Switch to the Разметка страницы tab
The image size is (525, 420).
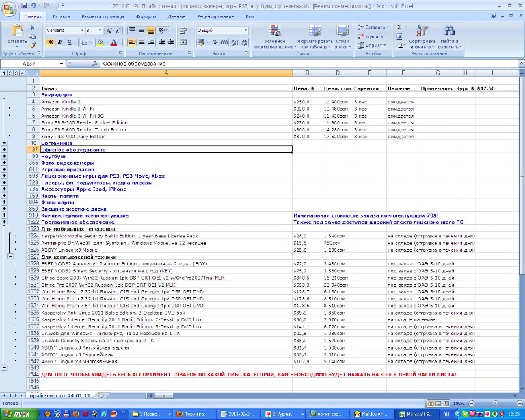(x=103, y=16)
